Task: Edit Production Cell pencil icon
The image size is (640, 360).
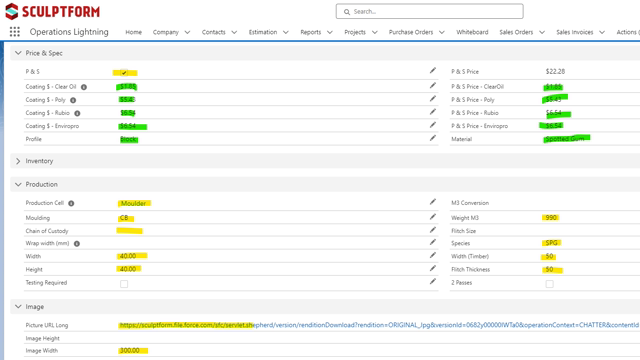Action: [433, 202]
